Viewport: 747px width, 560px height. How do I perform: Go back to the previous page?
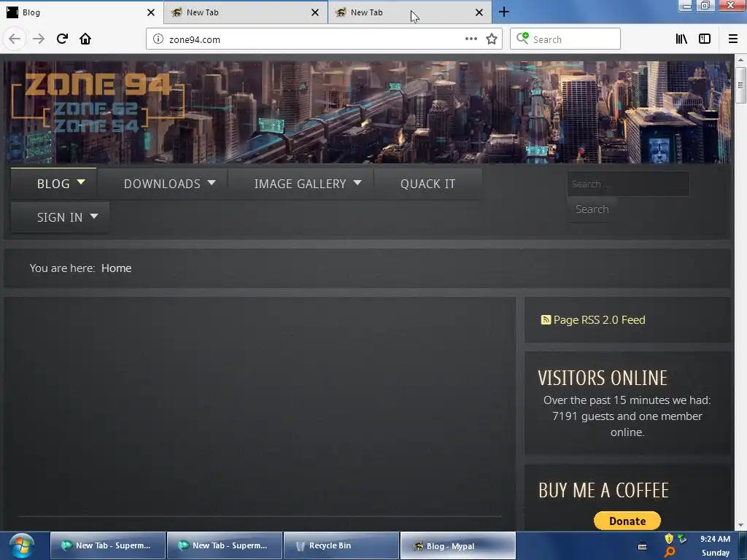(x=15, y=39)
